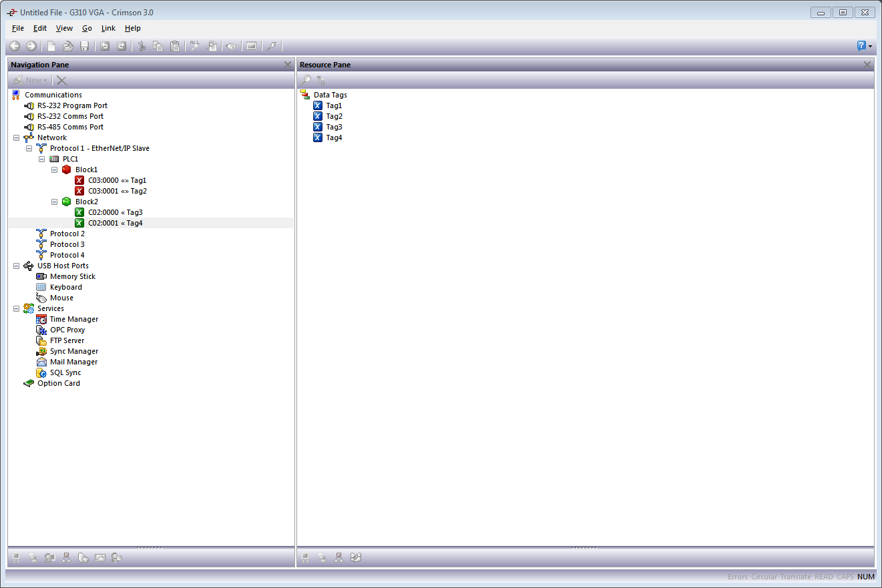Collapse the PLC1 device node
Screen dimensions: 882x588
click(41, 159)
